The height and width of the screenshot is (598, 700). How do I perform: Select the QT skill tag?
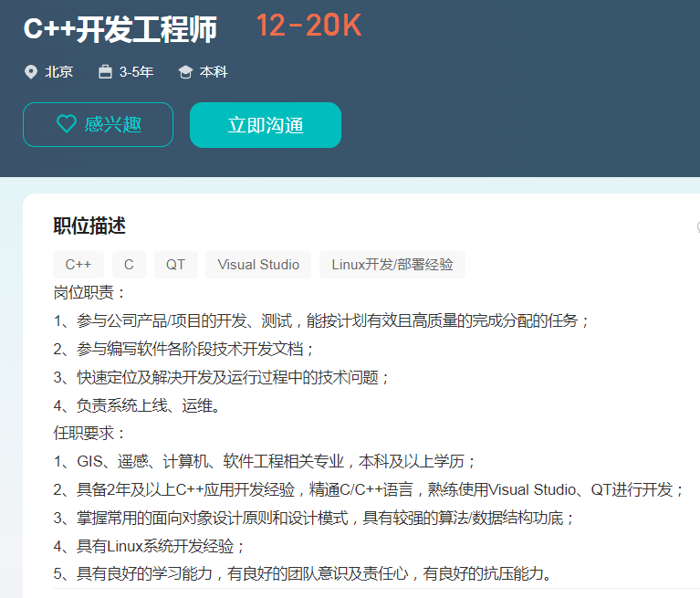tap(176, 265)
